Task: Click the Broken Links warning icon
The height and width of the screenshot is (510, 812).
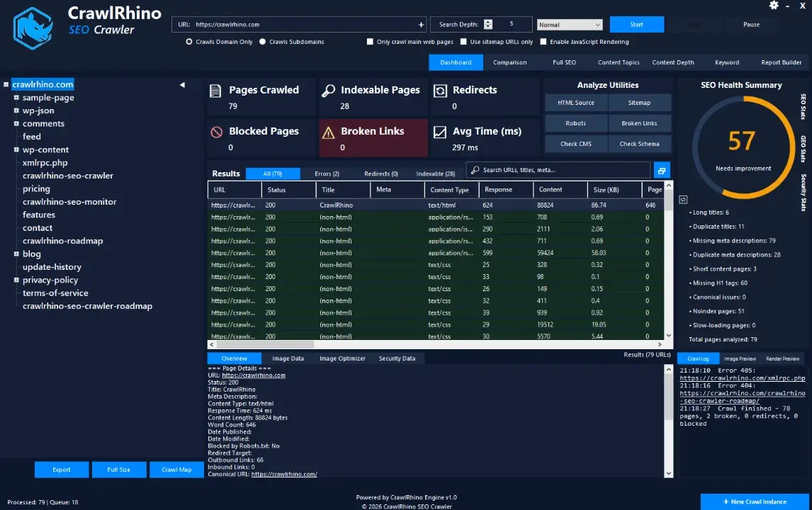Action: coord(328,133)
